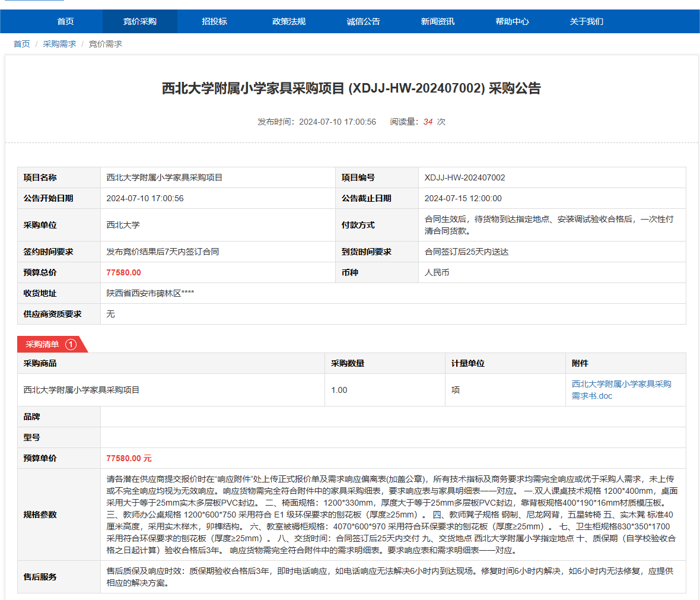700x600 pixels.
Task: Select the red 采购清单 tab
Action: pos(43,344)
